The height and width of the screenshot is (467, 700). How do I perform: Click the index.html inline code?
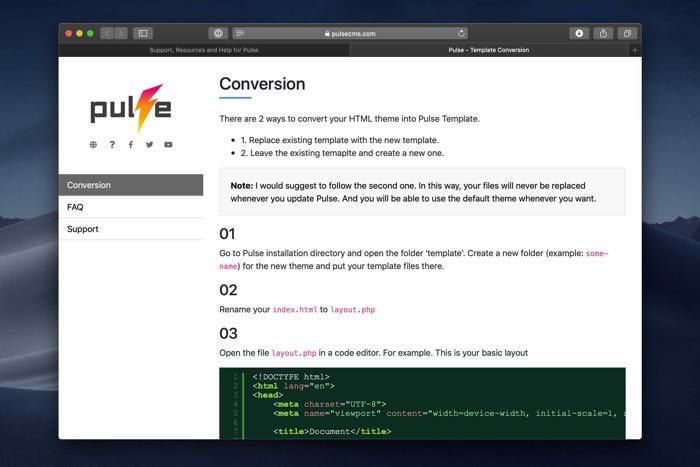tap(295, 309)
